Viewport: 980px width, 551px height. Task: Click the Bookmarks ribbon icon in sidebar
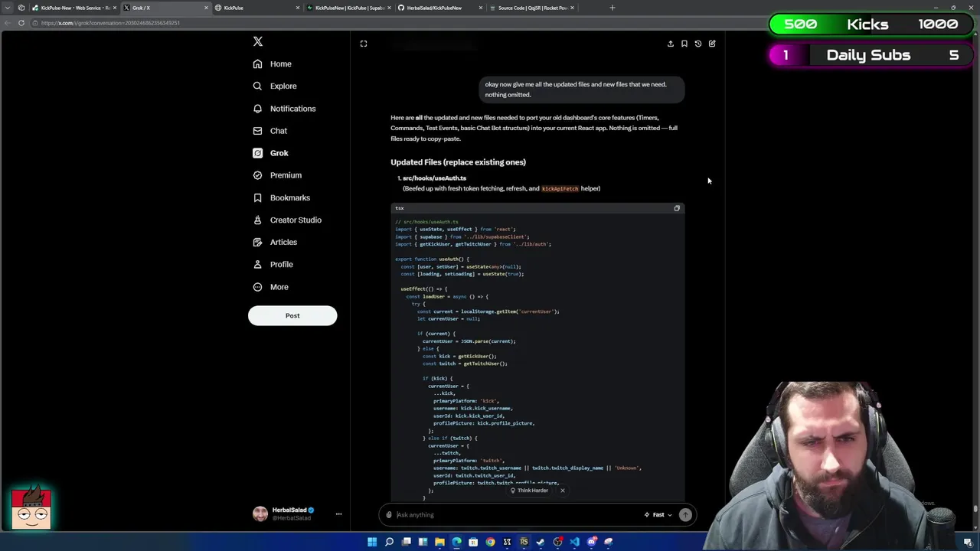coord(258,197)
